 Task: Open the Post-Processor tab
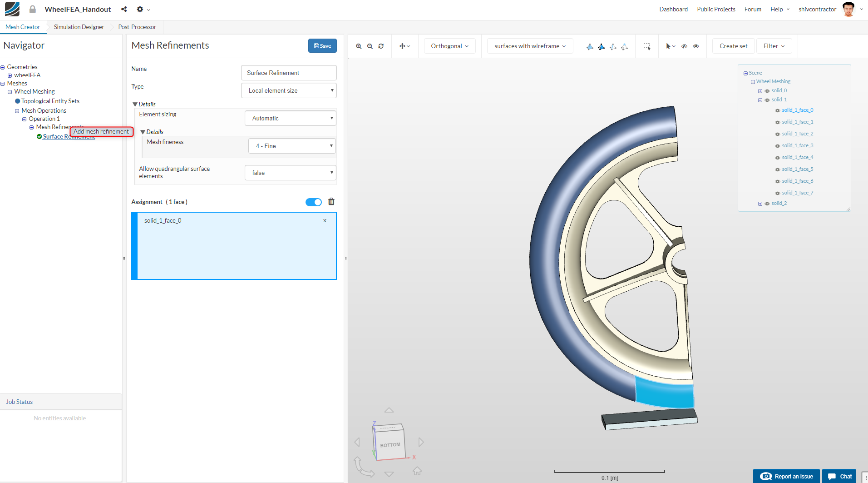(x=137, y=27)
